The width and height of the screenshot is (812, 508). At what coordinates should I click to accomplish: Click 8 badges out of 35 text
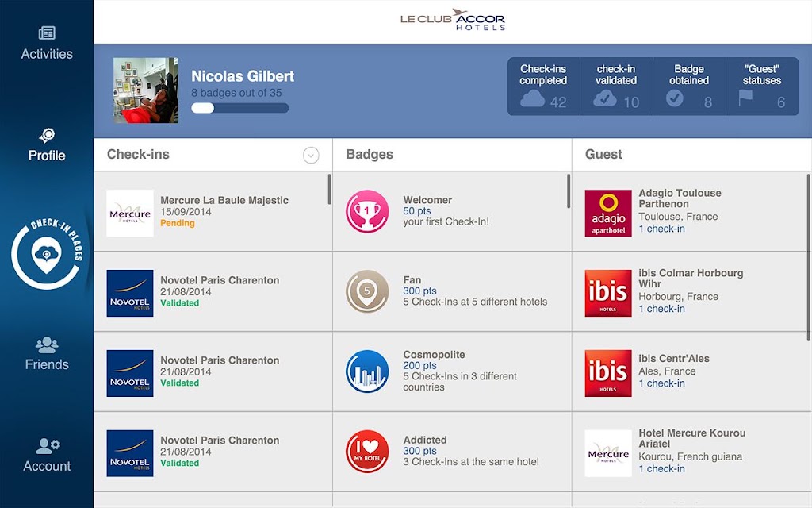point(236,93)
